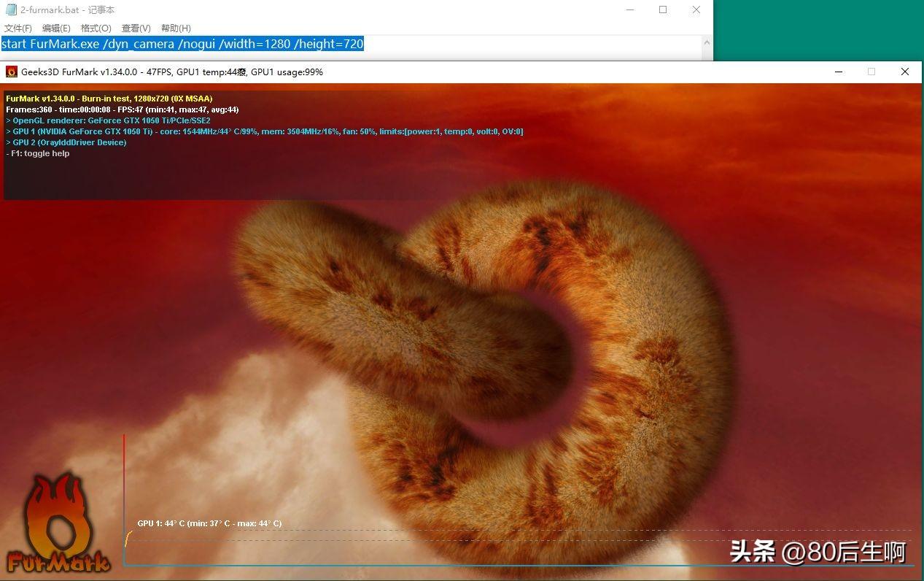Open the 编辑(E) menu
Image resolution: width=924 pixels, height=581 pixels.
(x=56, y=28)
